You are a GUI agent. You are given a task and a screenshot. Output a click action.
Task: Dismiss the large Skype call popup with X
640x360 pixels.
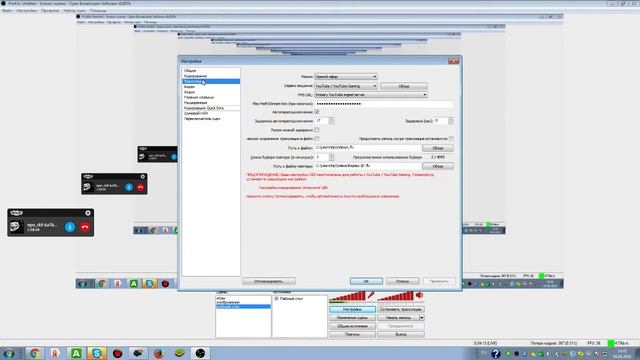[x=88, y=213]
